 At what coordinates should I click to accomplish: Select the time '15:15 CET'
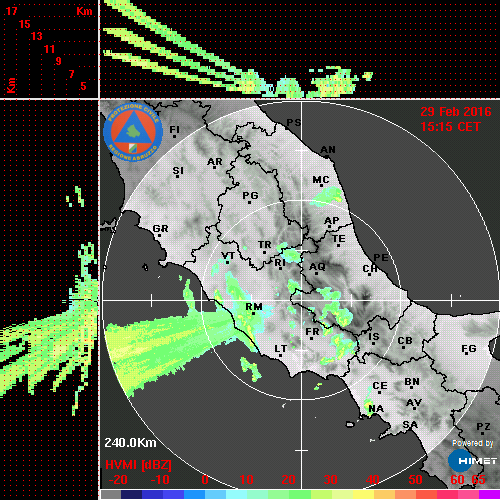450,127
